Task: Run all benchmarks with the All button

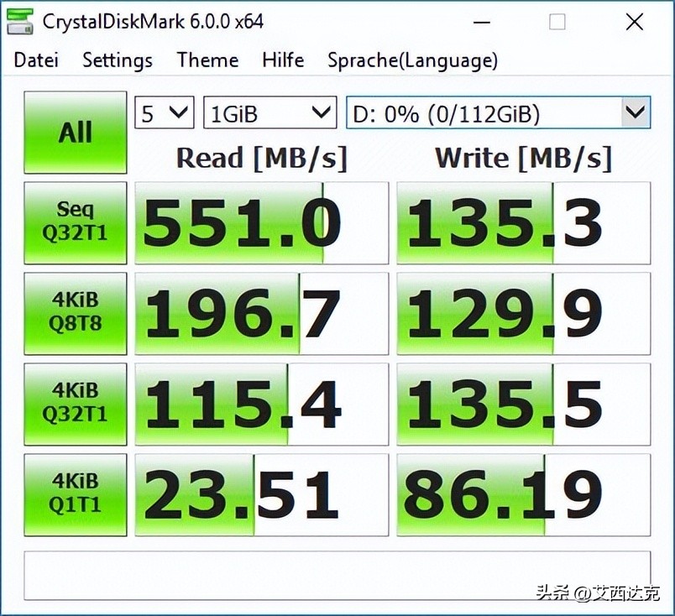Action: pos(75,132)
